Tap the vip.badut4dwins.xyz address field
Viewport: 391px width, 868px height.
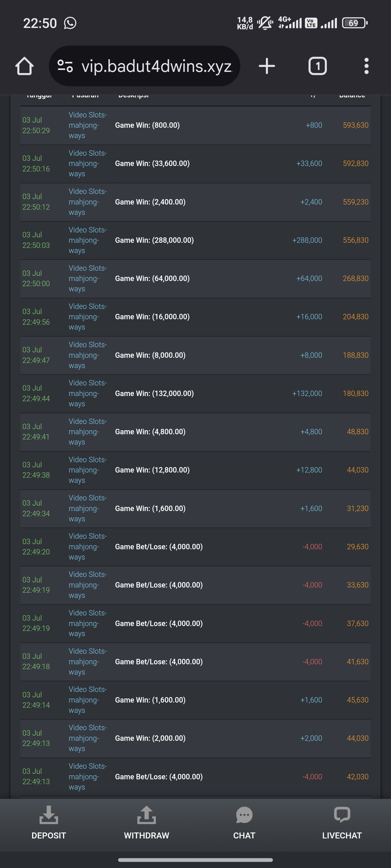[x=144, y=66]
